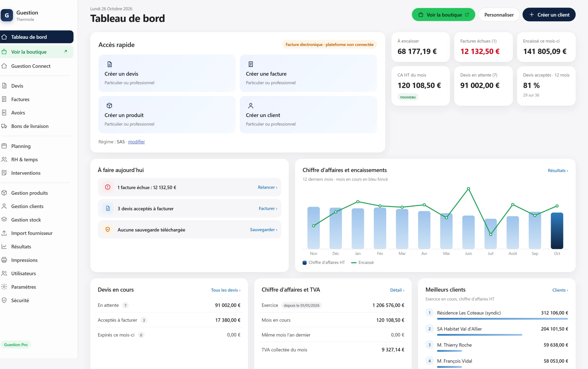
Task: Click Sauvegarder link for backup
Action: point(264,230)
